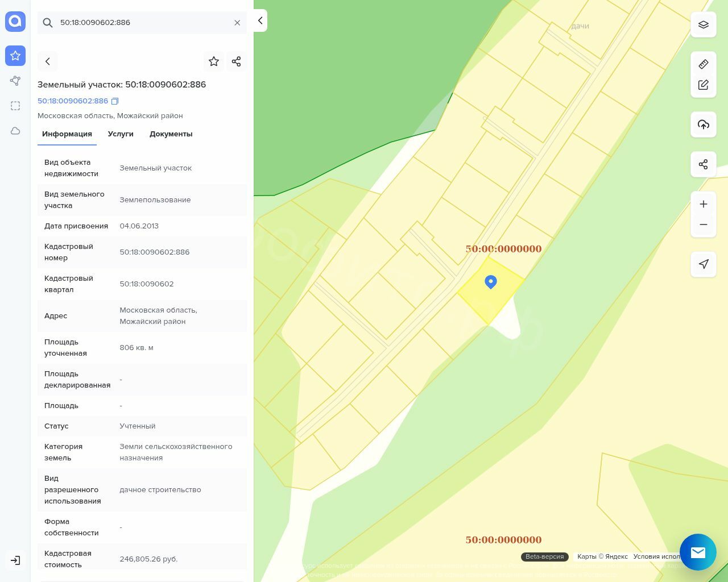Screen dimensions: 728x582
Task: Zoom in on the map
Action: pos(703,204)
